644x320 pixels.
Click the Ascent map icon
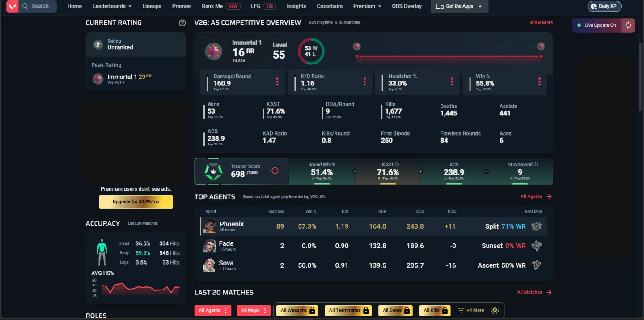[536, 265]
